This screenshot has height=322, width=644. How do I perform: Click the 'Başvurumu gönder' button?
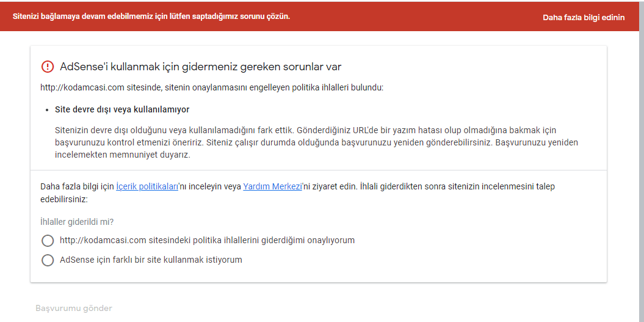pyautogui.click(x=73, y=309)
